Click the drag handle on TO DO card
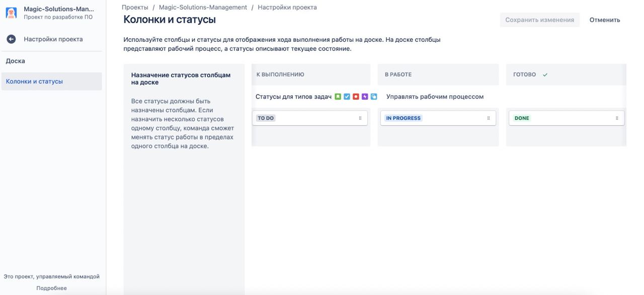Image resolution: width=644 pixels, height=295 pixels. (x=360, y=118)
